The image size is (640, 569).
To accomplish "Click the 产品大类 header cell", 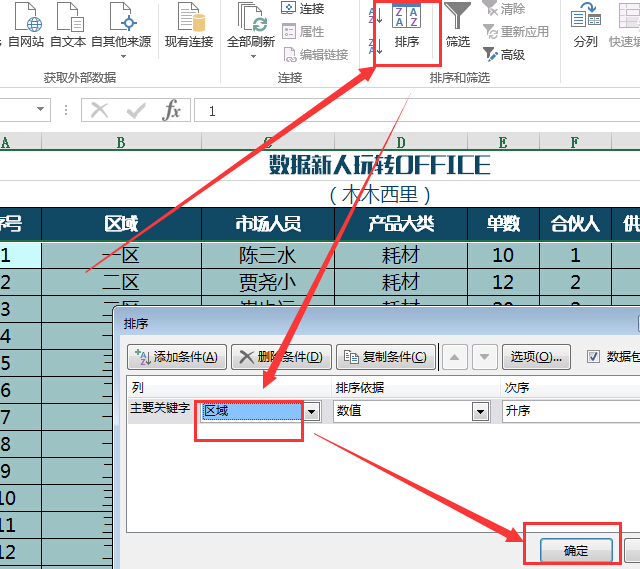I will click(x=401, y=224).
